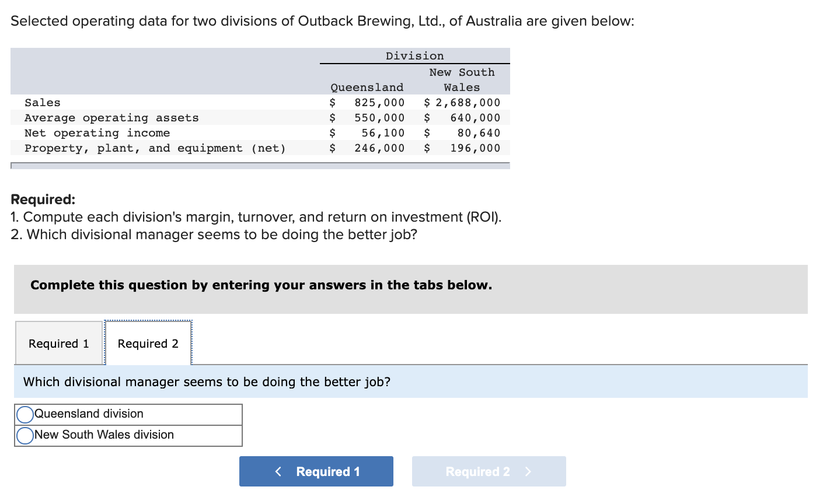
Task: Open the Required 2 tab
Action: tap(148, 344)
